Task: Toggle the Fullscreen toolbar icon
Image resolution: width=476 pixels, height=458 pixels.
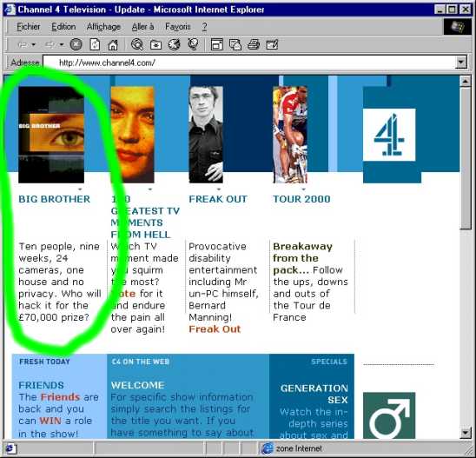Action: point(217,44)
